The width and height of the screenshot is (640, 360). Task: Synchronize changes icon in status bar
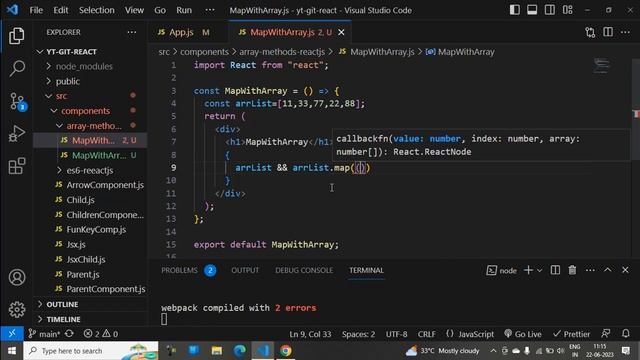[69, 333]
